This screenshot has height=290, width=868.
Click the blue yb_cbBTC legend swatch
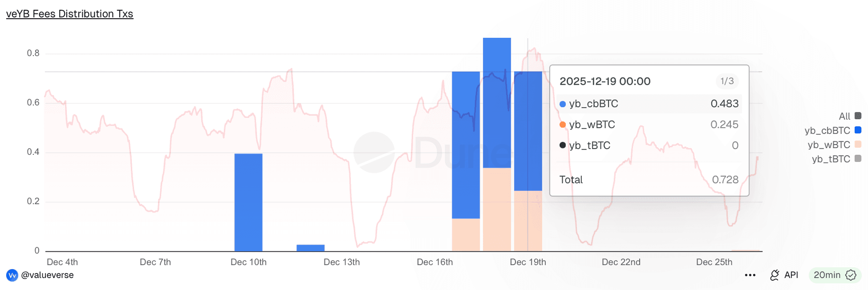click(858, 130)
